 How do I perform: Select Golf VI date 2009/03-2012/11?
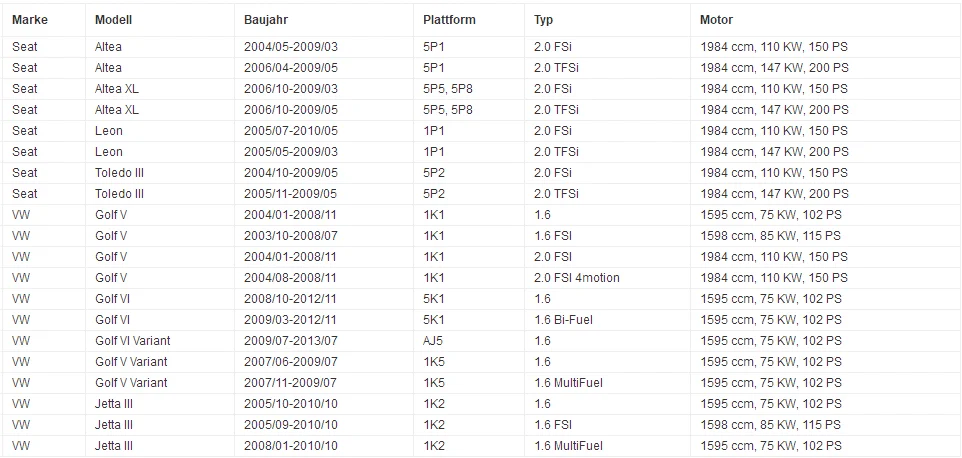click(x=291, y=319)
